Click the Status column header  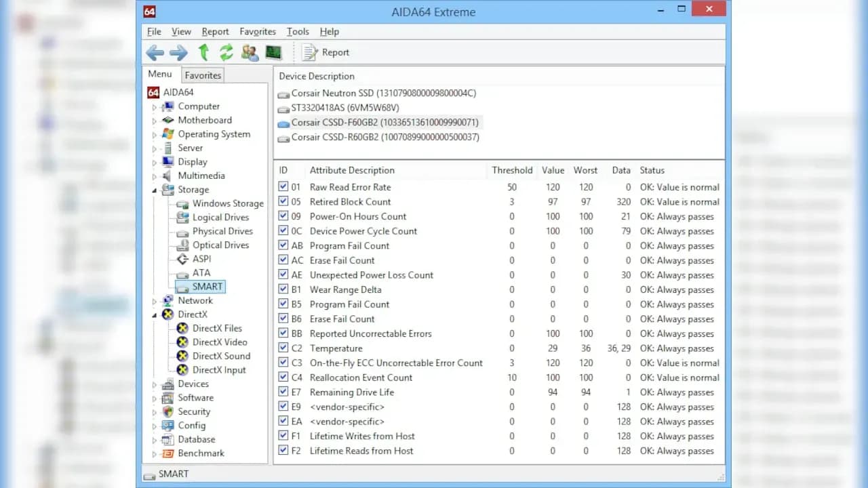652,170
